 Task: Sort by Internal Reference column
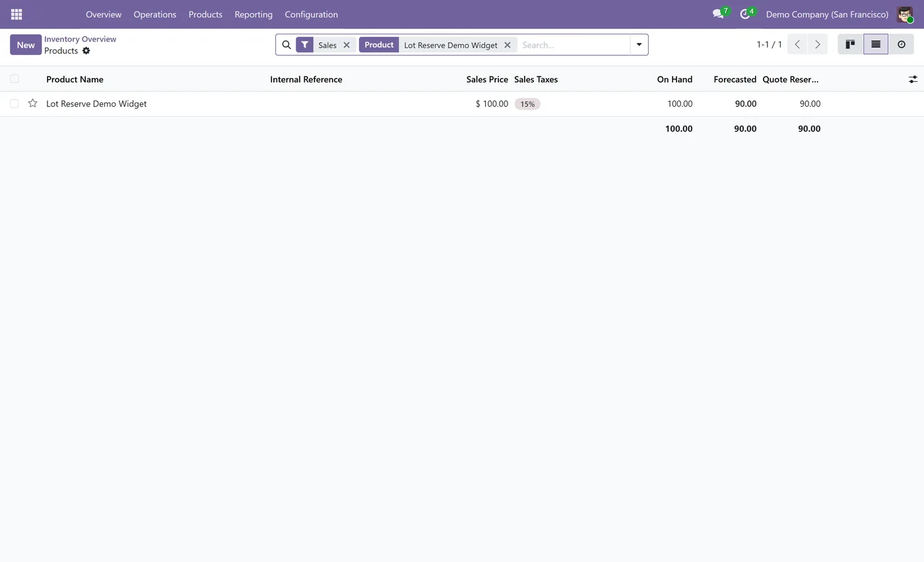[306, 79]
